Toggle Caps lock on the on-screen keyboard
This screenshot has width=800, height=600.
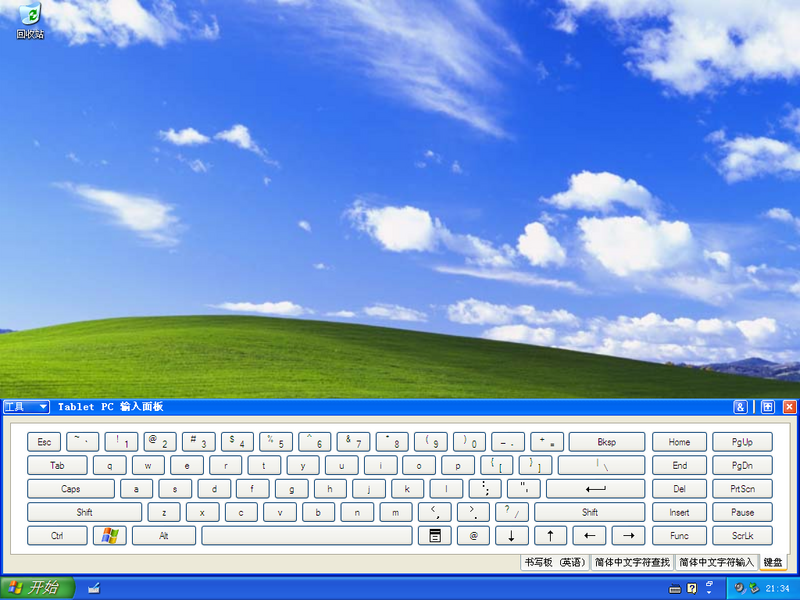coord(69,488)
